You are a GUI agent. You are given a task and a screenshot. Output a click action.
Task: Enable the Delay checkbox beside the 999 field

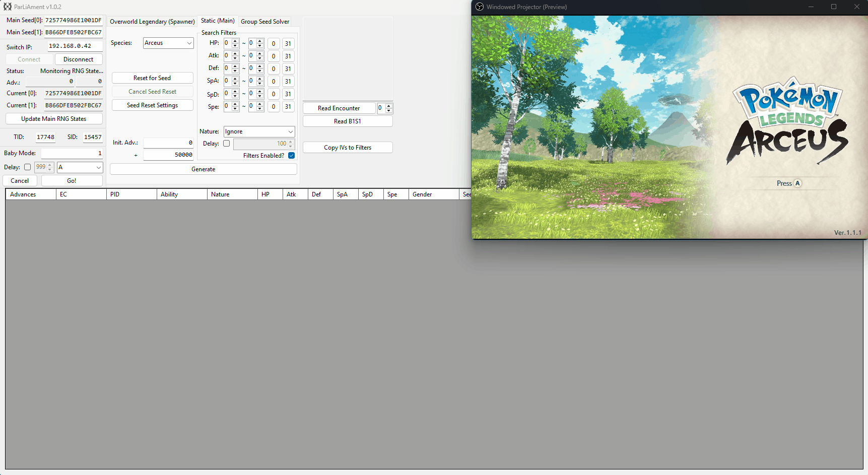pyautogui.click(x=27, y=167)
